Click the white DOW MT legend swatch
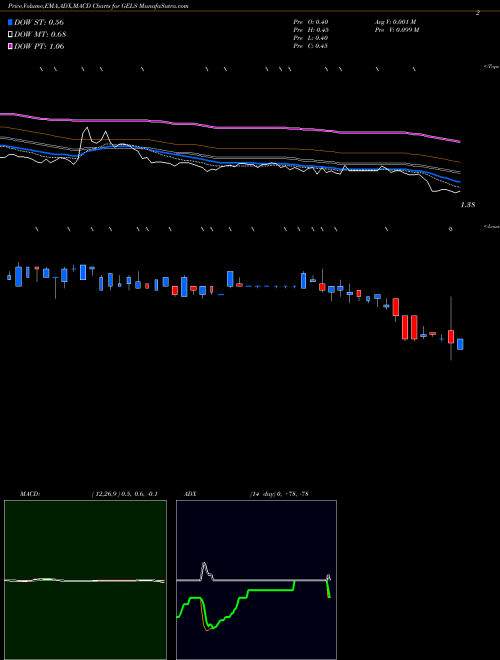The image size is (500, 660). [11, 35]
